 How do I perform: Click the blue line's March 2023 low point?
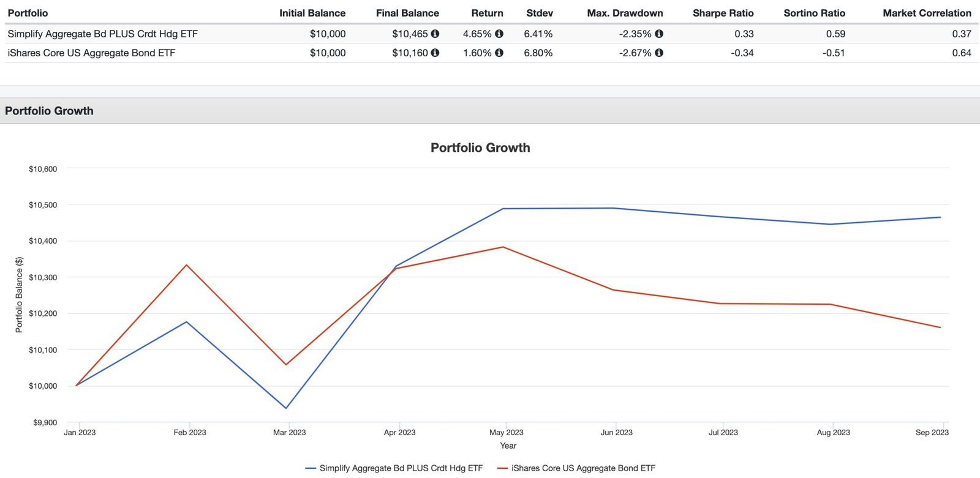click(x=286, y=408)
